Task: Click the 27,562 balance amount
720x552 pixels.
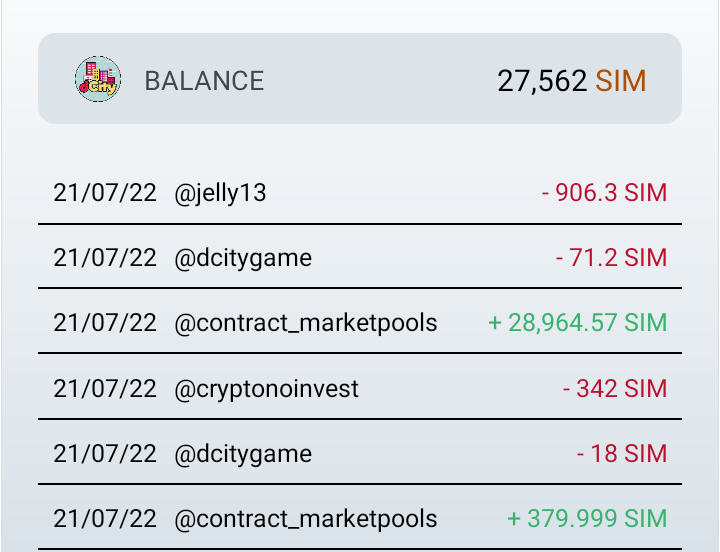Action: 542,81
